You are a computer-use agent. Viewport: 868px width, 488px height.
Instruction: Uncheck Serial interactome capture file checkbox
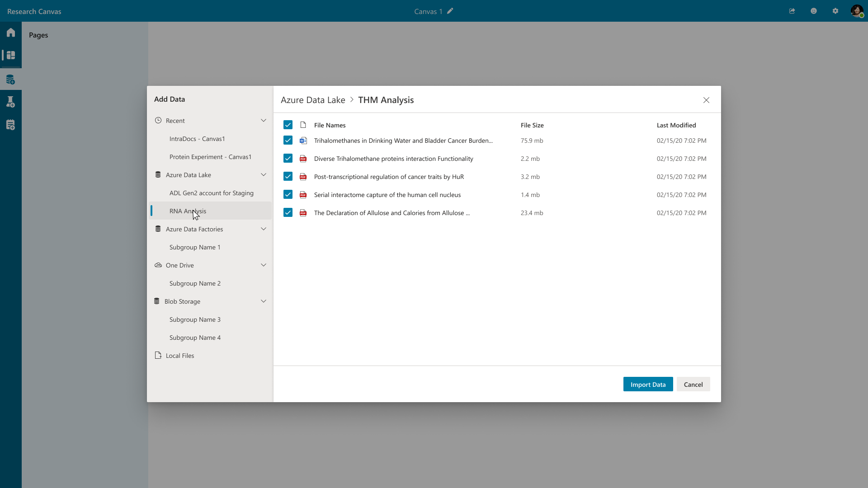(288, 195)
